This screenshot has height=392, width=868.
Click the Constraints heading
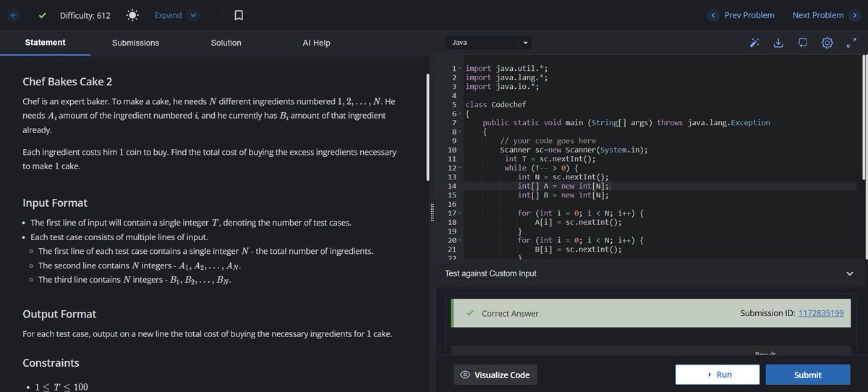[51, 362]
